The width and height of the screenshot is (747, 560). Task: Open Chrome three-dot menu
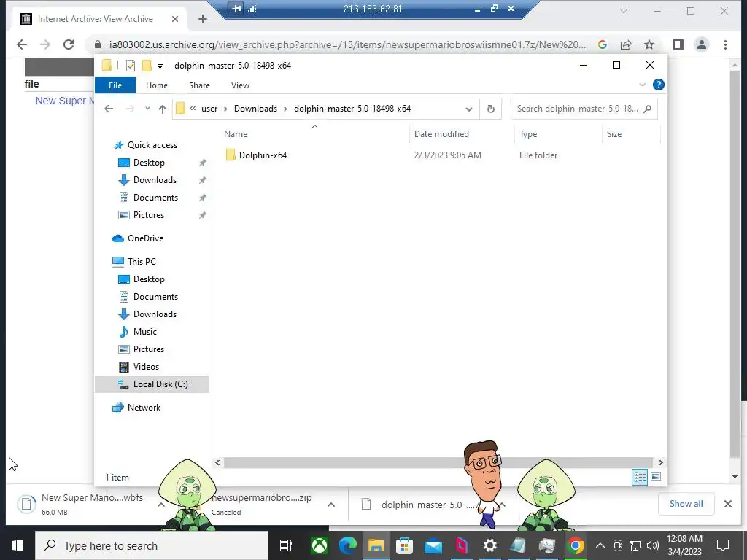[x=726, y=44]
